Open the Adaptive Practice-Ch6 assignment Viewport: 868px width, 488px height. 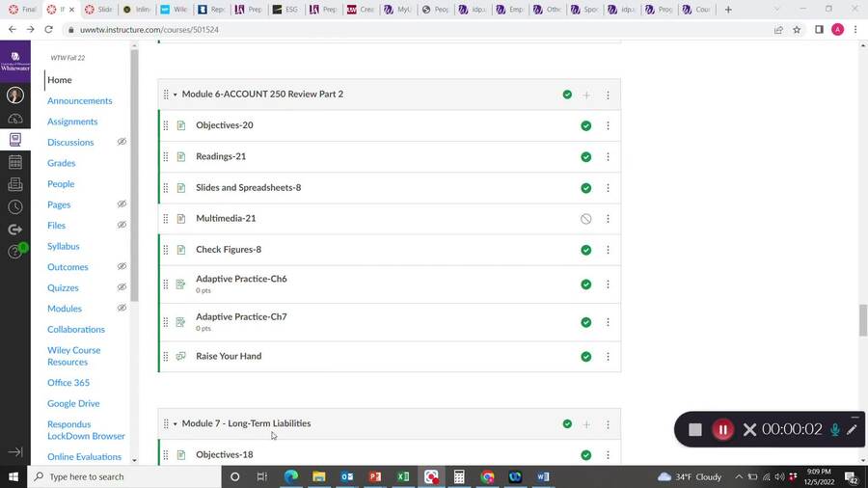241,279
